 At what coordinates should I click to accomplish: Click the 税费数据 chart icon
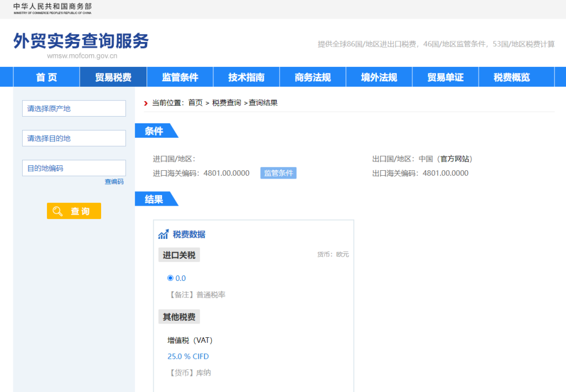(163, 234)
